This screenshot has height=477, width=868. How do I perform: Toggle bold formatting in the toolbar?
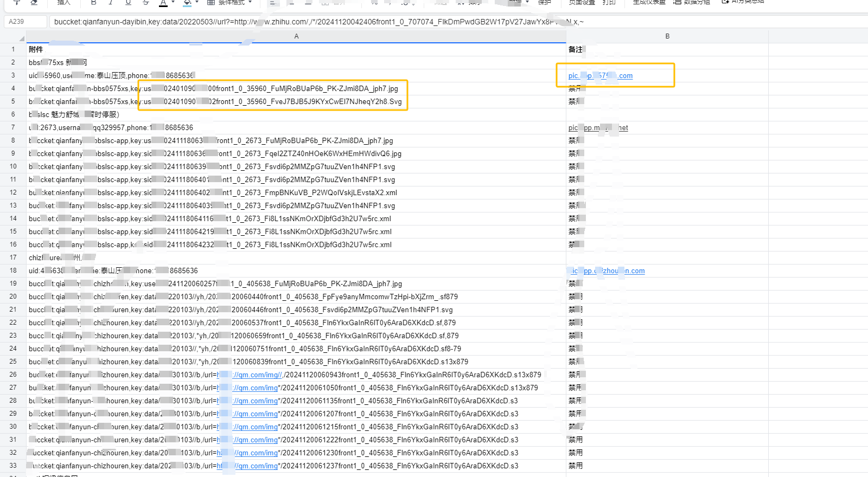(93, 2)
